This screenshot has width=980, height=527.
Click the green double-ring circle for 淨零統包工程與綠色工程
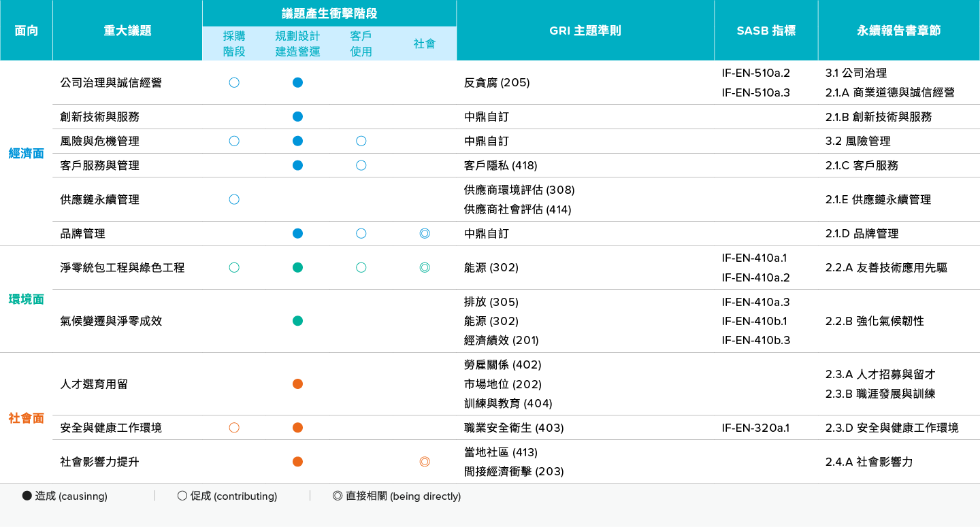click(x=425, y=267)
